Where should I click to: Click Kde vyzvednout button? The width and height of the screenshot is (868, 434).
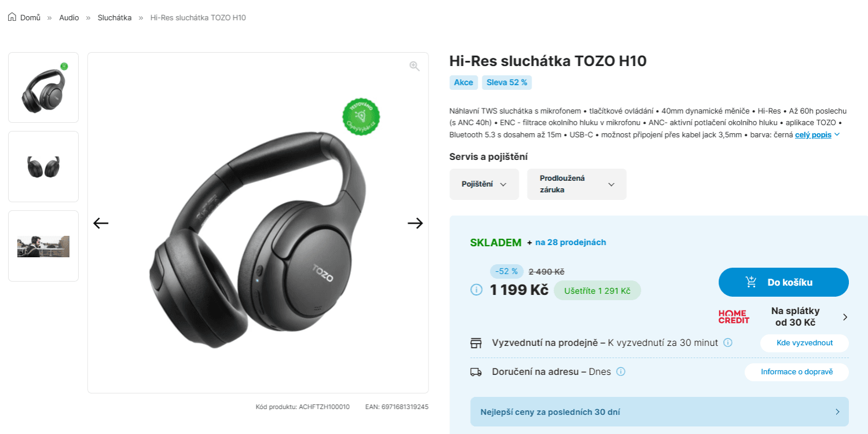tap(804, 343)
